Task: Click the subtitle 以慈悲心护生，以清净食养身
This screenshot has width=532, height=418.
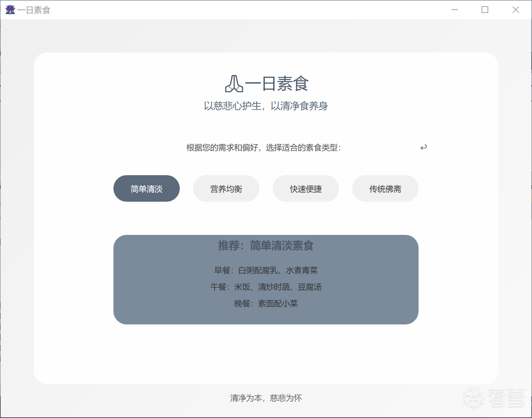Action: [x=266, y=106]
